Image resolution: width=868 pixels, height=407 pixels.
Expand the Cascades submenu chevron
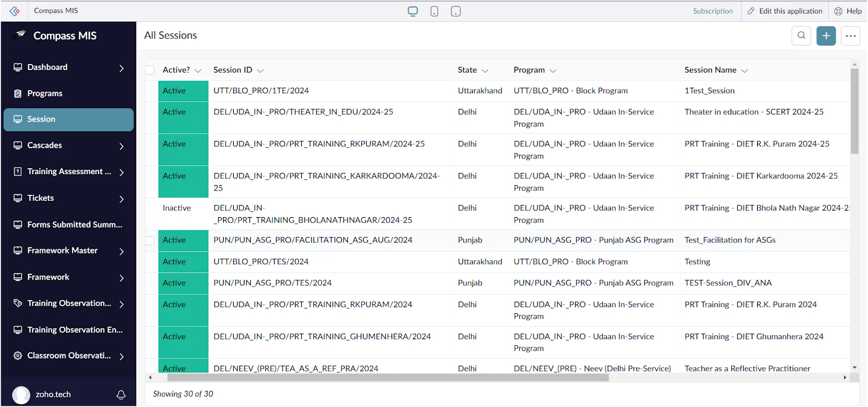pyautogui.click(x=122, y=146)
